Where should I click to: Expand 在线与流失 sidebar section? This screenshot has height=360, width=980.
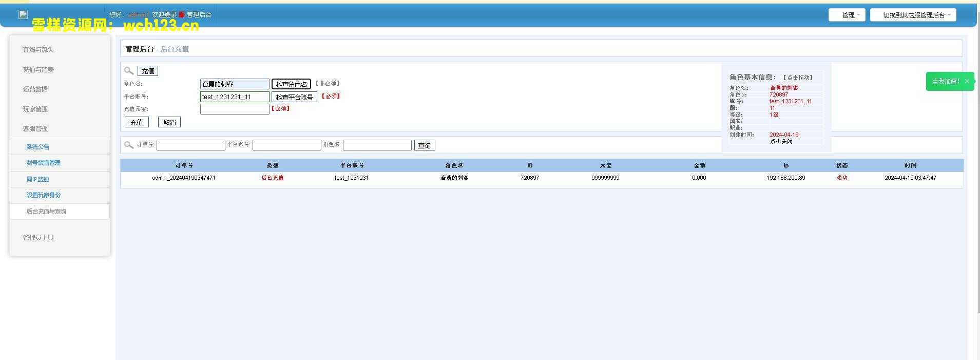(x=39, y=50)
